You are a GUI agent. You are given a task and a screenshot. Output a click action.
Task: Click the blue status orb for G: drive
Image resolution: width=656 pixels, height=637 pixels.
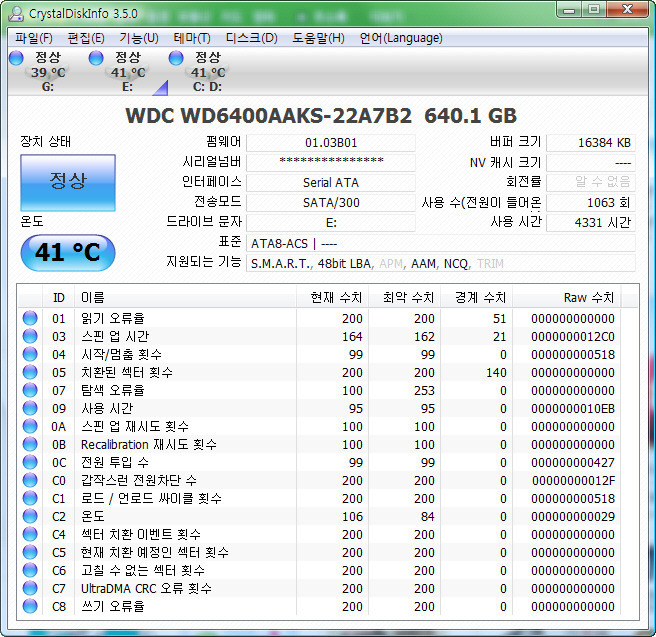coord(16,58)
